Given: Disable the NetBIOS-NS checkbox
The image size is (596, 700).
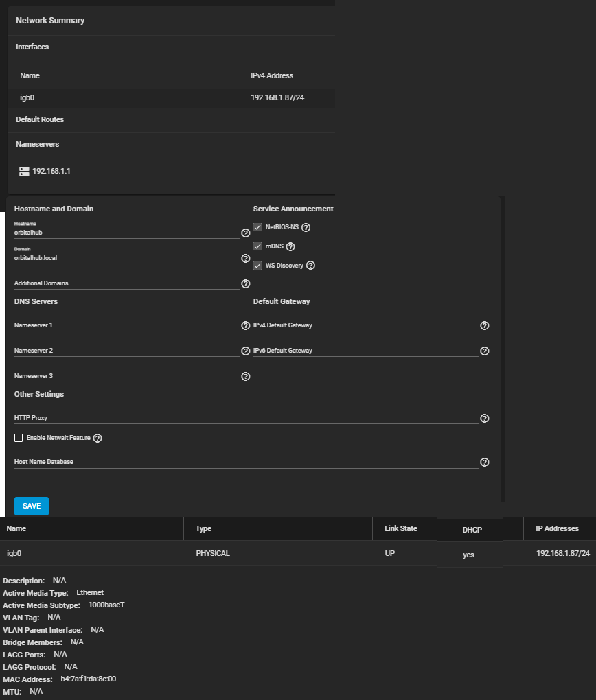Looking at the screenshot, I should 257,227.
